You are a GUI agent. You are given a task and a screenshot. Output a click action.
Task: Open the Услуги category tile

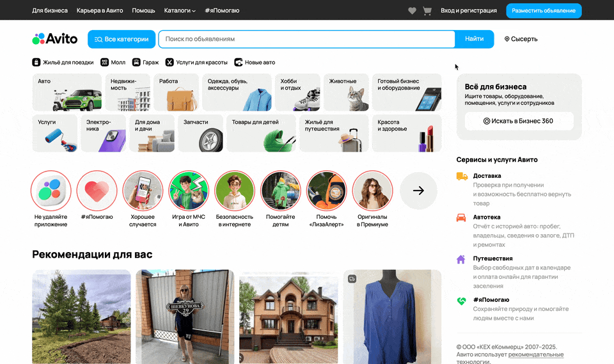click(55, 133)
